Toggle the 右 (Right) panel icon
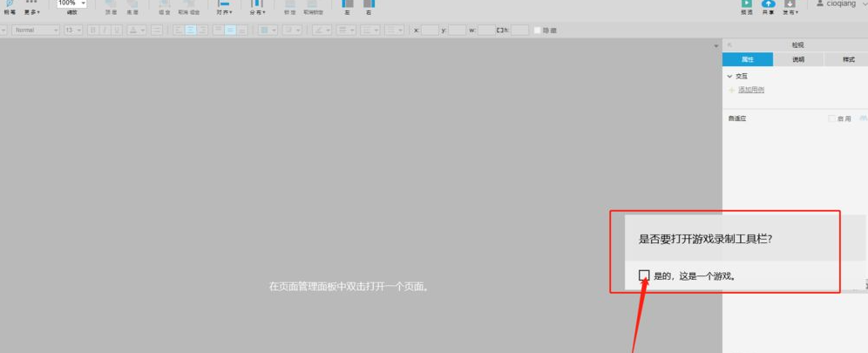 [x=369, y=5]
